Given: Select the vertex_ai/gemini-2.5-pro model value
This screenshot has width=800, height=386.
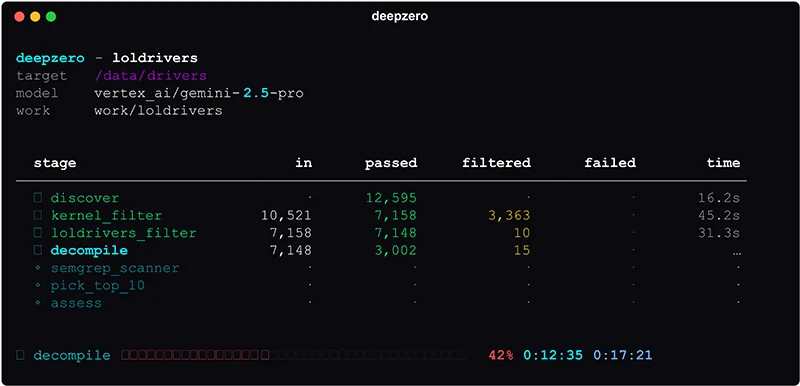Looking at the screenshot, I should pyautogui.click(x=199, y=94).
